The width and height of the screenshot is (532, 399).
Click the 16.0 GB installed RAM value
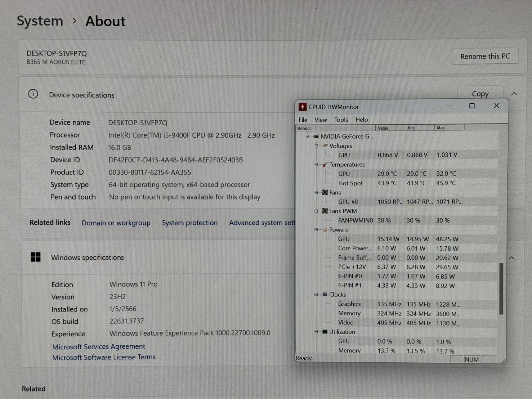[x=120, y=148]
